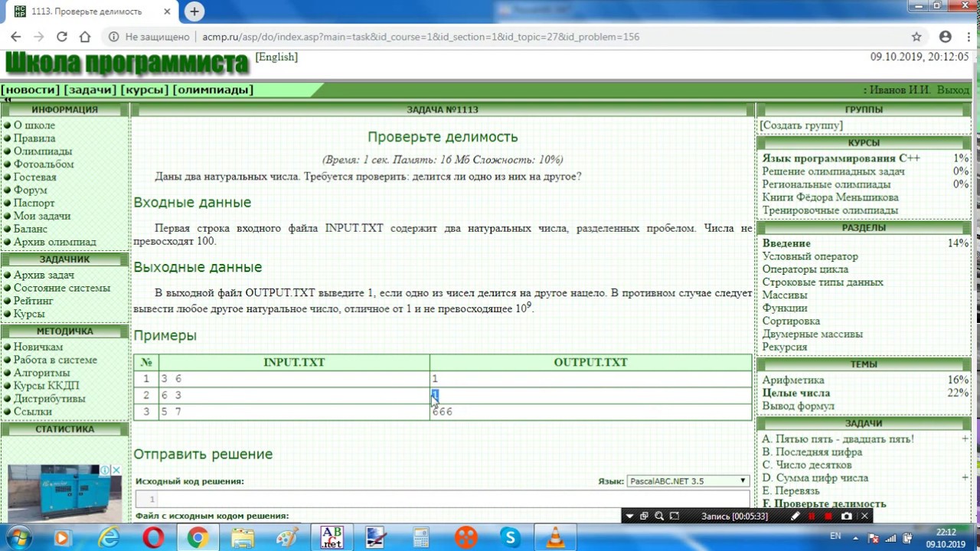Open the Chrome profile avatar icon

(946, 37)
